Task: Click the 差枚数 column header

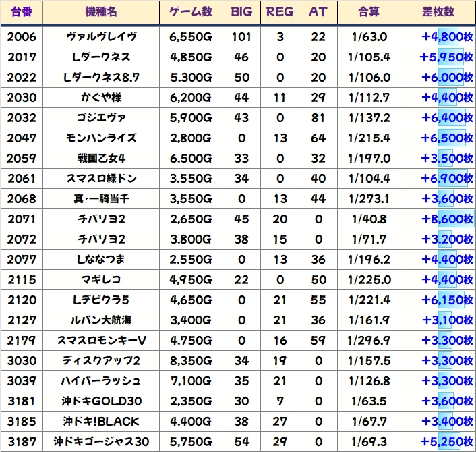Action: [438, 12]
